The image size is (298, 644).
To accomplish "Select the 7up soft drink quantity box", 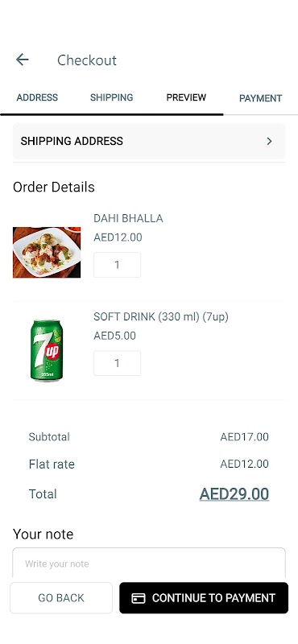I will click(117, 363).
